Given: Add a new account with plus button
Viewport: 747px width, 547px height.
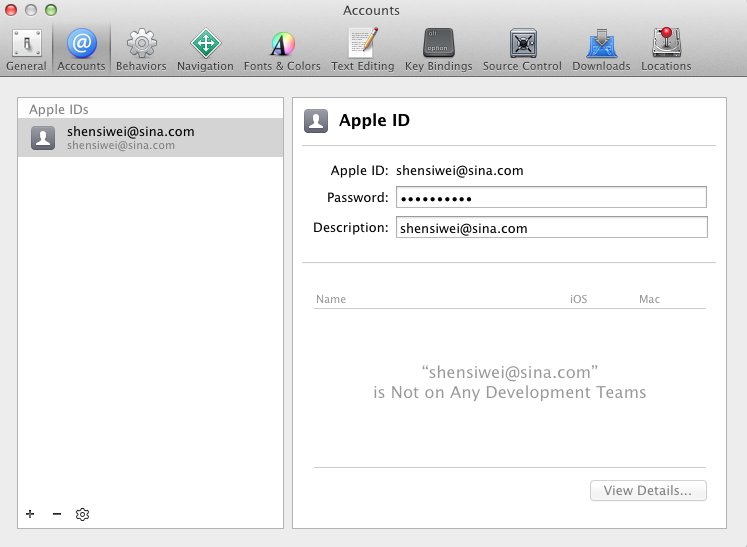Looking at the screenshot, I should 30,514.
